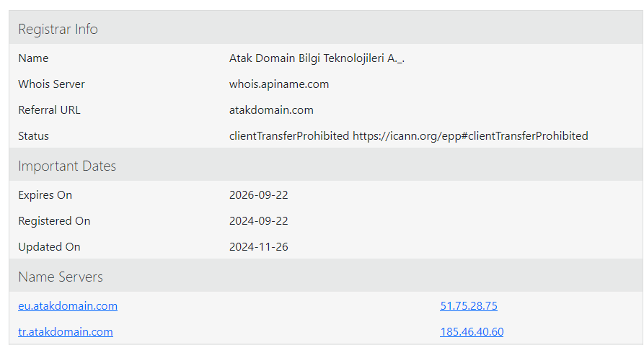Click the Whois Server row label
The width and height of the screenshot is (644, 345).
coord(51,84)
